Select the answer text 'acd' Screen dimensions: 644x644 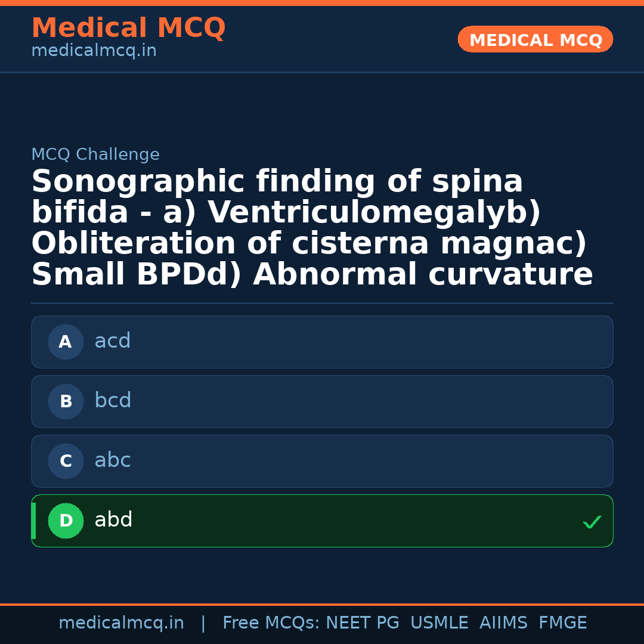112,341
